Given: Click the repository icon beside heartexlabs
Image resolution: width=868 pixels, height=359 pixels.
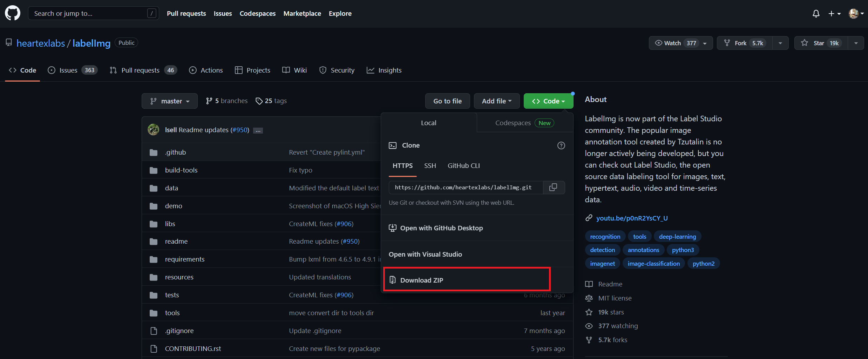Looking at the screenshot, I should point(9,43).
